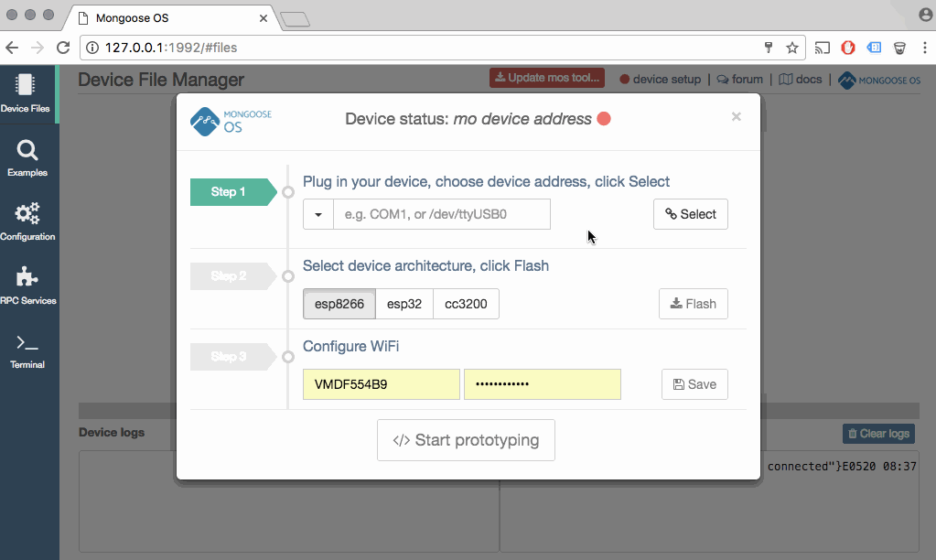Edit the WiFi network name field
This screenshot has height=560, width=936.
382,384
